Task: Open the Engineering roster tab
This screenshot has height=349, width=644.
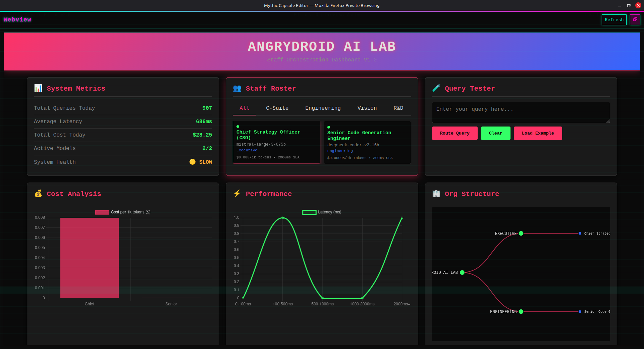Action: click(x=323, y=108)
